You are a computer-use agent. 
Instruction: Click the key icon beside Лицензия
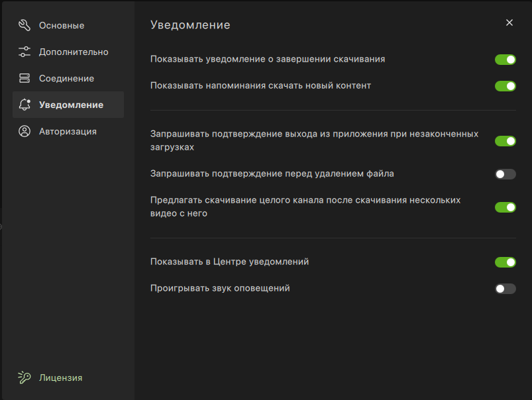pyautogui.click(x=25, y=378)
